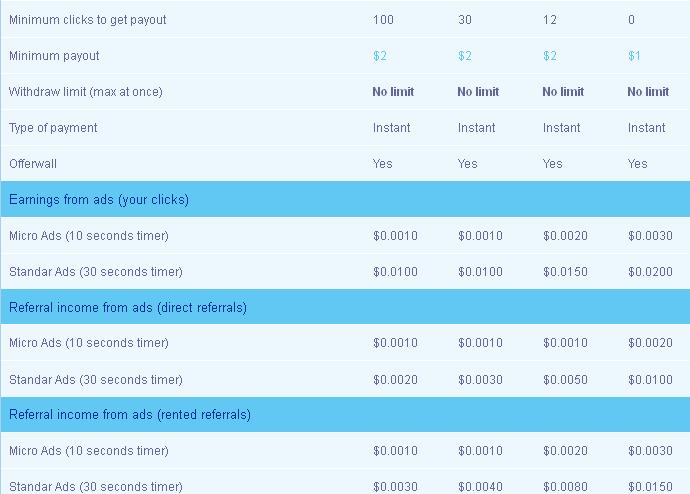
Task: Click the second column's $2 minimum payout
Action: (465, 56)
